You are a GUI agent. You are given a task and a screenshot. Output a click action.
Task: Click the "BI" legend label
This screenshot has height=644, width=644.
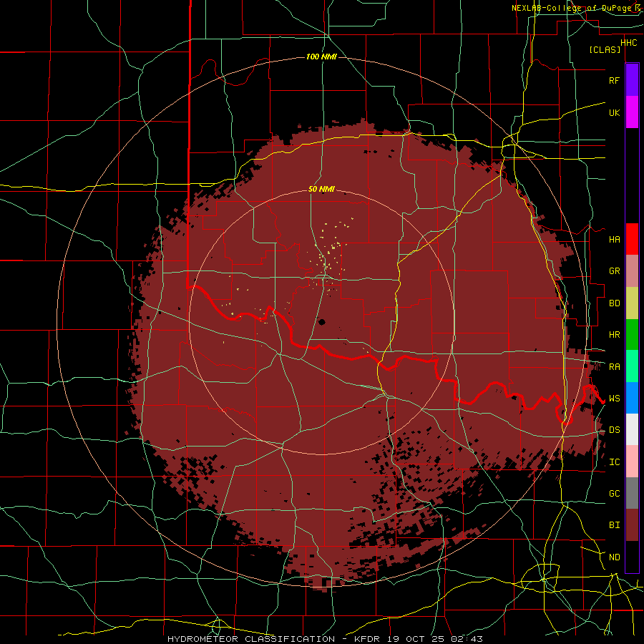click(614, 525)
